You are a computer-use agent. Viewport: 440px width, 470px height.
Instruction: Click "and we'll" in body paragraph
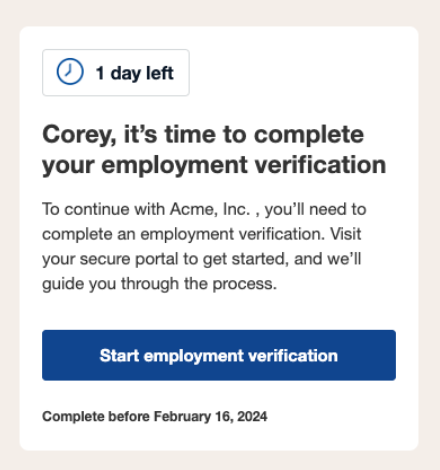pos(328,259)
